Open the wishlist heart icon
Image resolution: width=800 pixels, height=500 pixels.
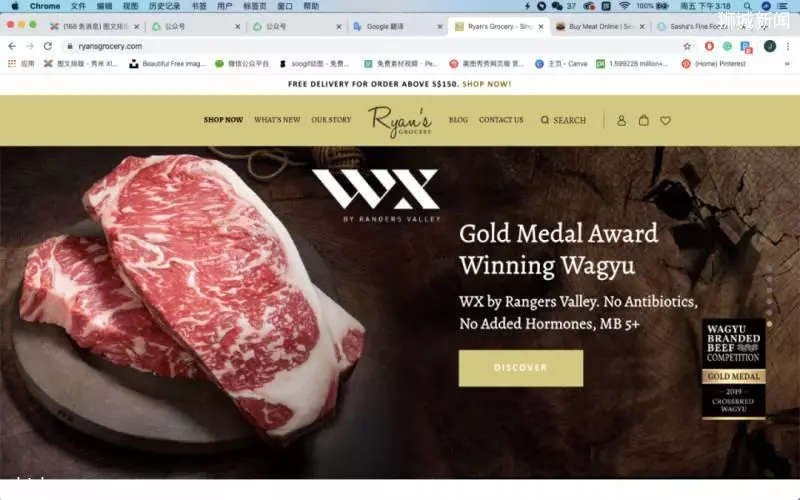point(665,121)
